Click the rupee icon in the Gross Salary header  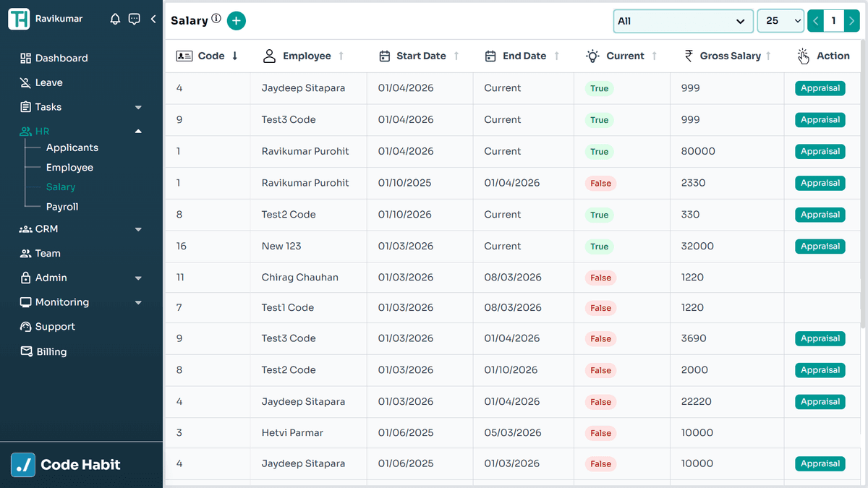coord(689,56)
